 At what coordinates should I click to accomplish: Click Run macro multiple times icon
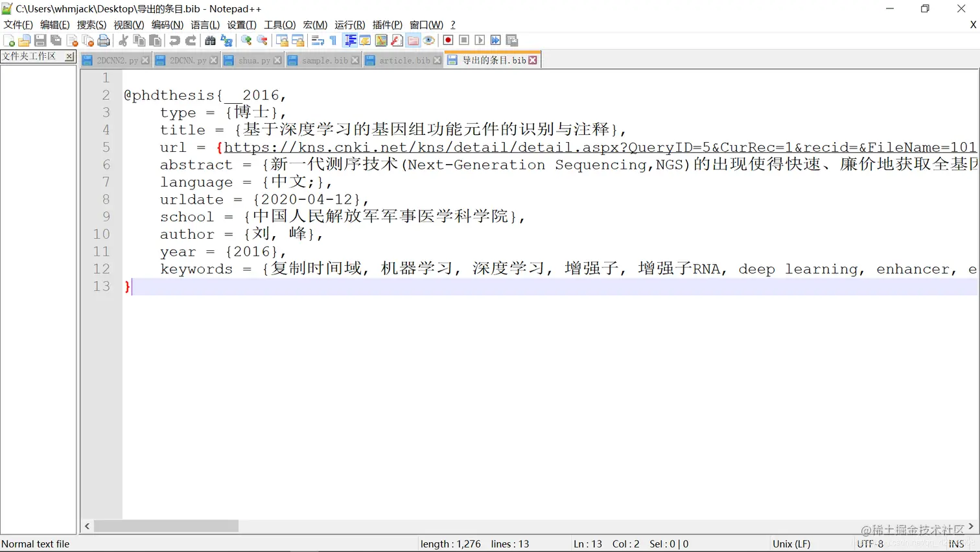(x=496, y=40)
